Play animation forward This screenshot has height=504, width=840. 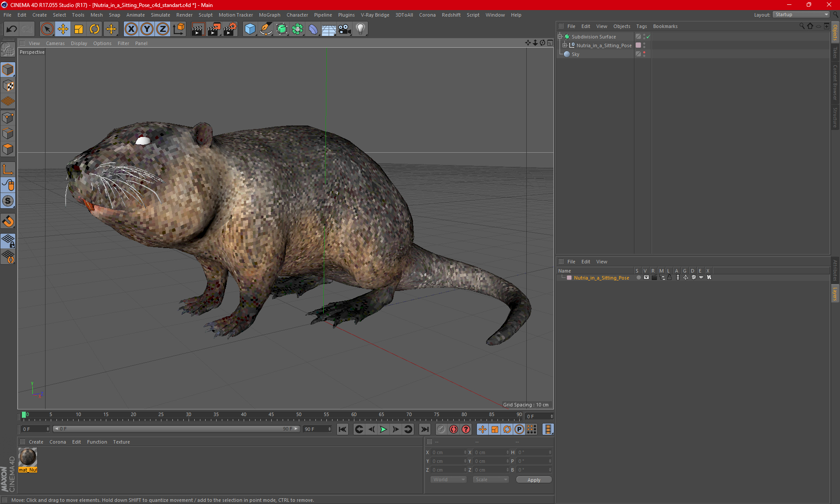383,429
